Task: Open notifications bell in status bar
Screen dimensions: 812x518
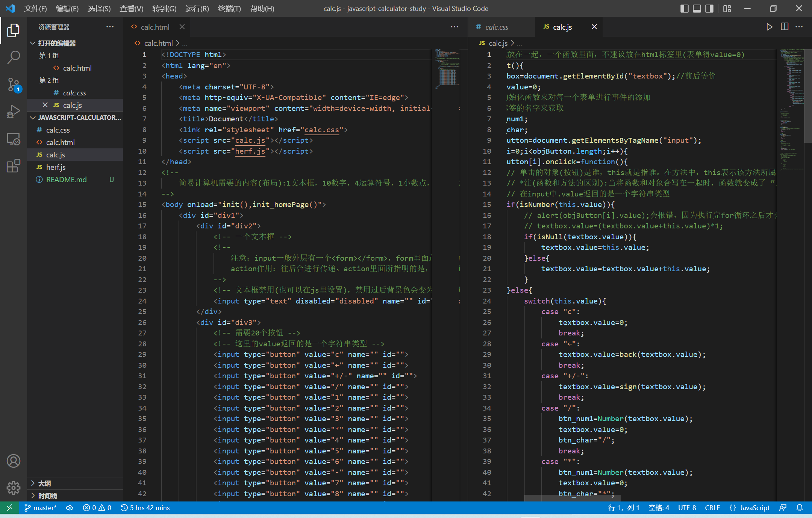Action: [x=800, y=508]
